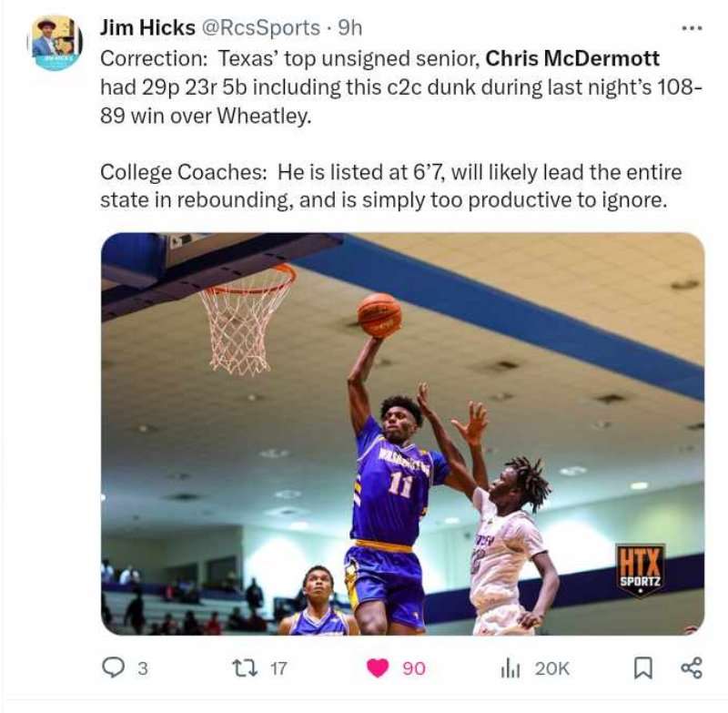
Task: Open the Jim Hicks display name link
Action: (147, 28)
